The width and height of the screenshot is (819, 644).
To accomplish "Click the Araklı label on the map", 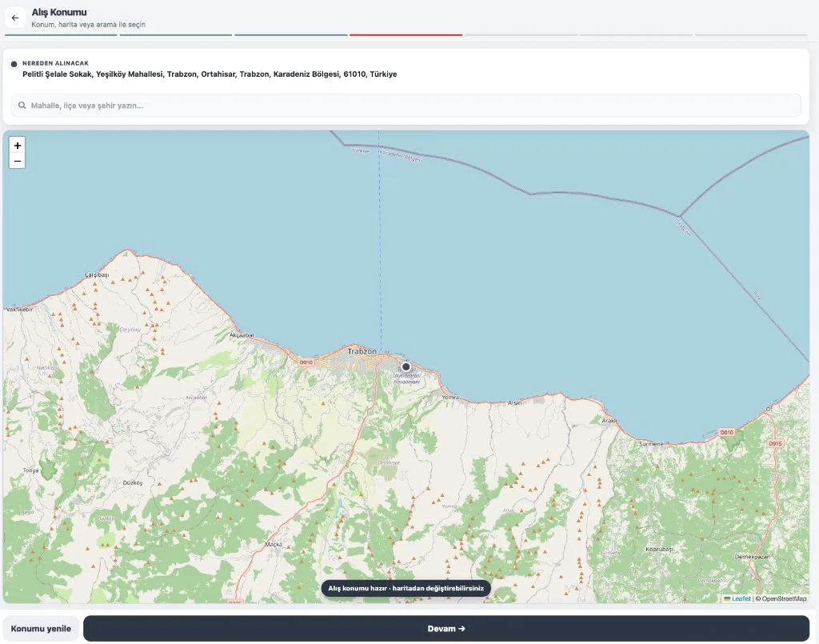I will pos(609,421).
